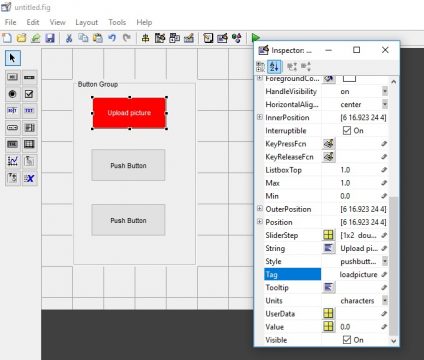This screenshot has height=360, width=424.
Task: Save the figure with the floppy icon
Action: pyautogui.click(x=50, y=38)
